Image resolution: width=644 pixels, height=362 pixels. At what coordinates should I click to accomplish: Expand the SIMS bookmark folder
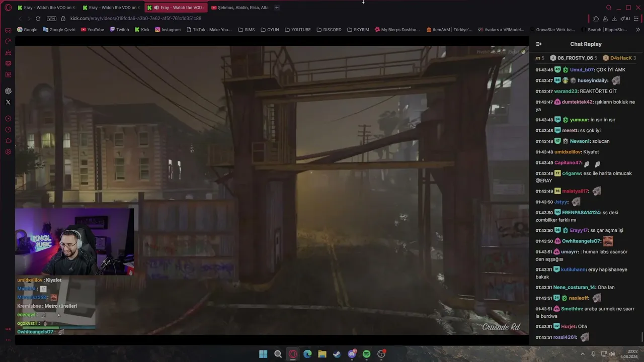[x=247, y=30]
